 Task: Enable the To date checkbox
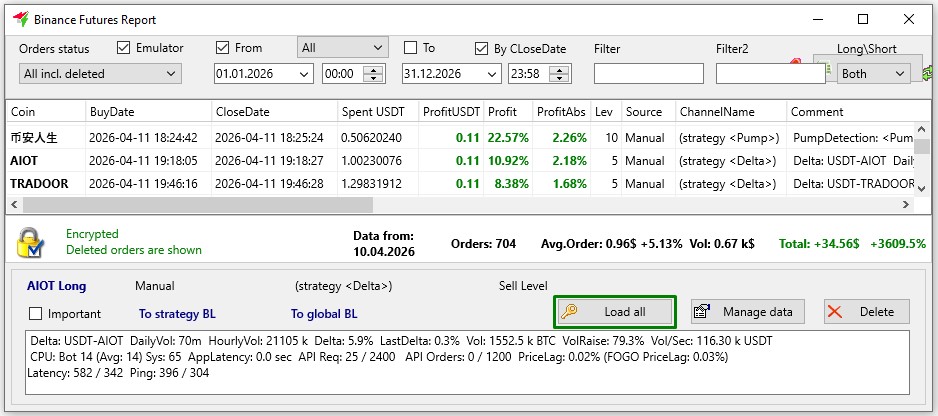pos(410,48)
